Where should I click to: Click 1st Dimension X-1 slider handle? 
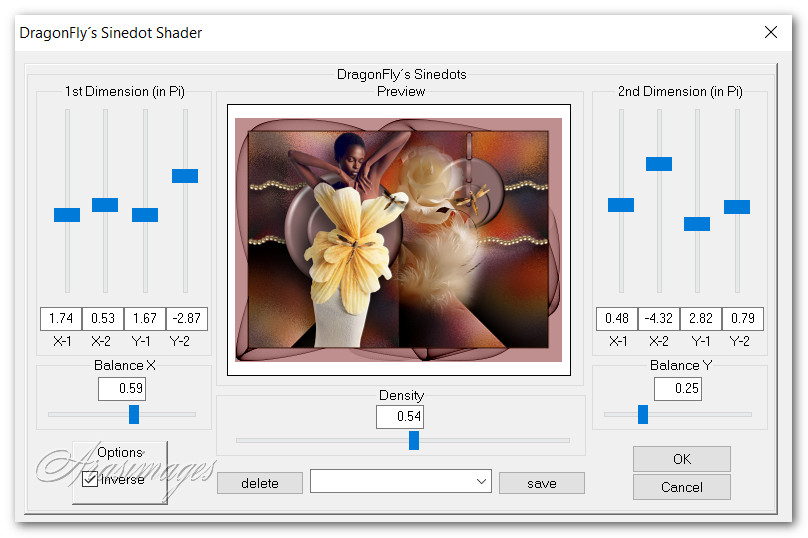point(67,215)
